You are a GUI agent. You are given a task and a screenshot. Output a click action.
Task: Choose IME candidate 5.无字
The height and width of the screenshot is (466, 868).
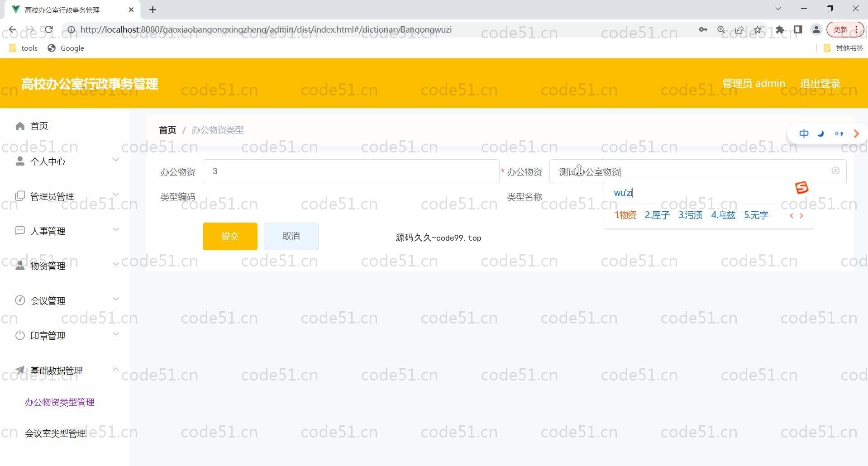click(x=756, y=215)
